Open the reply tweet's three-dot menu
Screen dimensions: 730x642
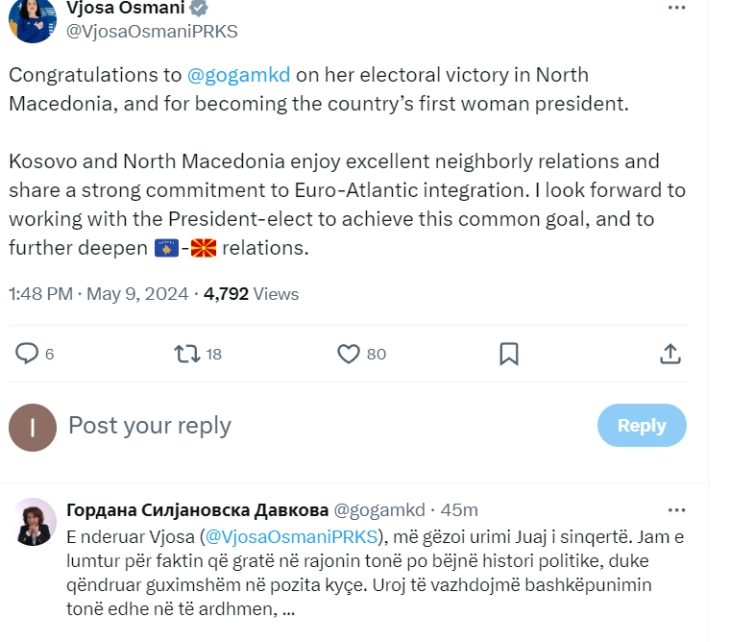pyautogui.click(x=677, y=510)
